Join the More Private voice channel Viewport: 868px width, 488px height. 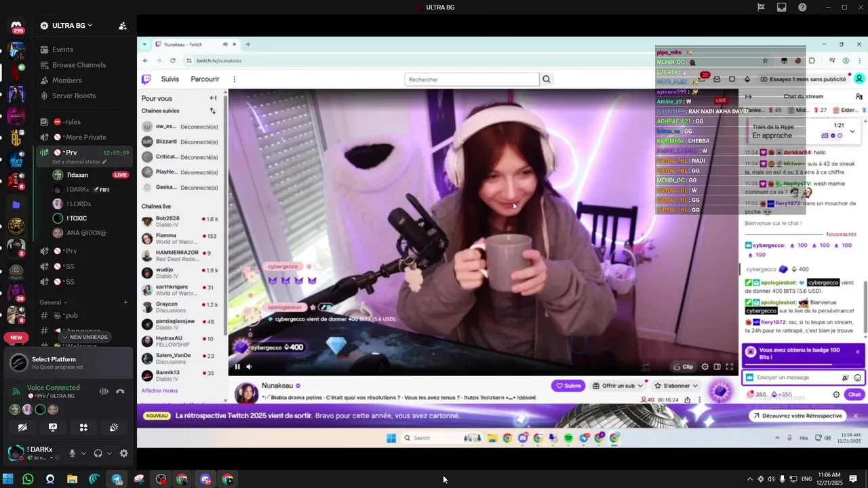(85, 137)
